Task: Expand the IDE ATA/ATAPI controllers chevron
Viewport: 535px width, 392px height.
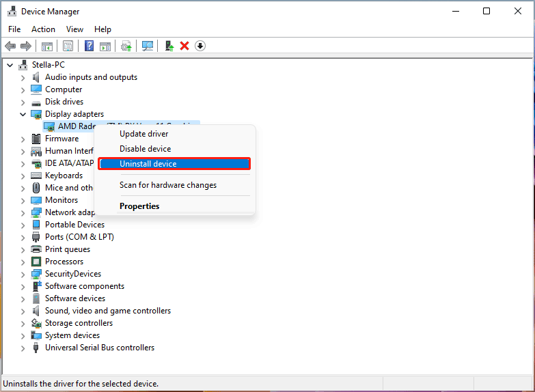Action: point(23,164)
